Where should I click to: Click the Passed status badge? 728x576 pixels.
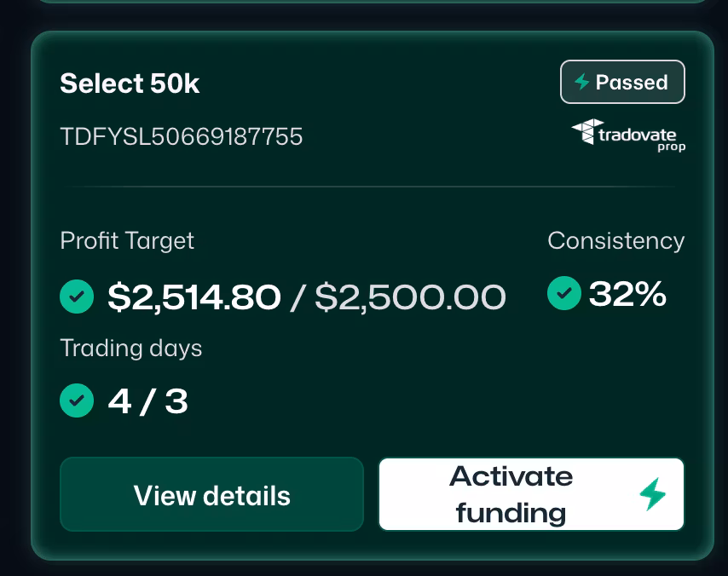coord(622,82)
